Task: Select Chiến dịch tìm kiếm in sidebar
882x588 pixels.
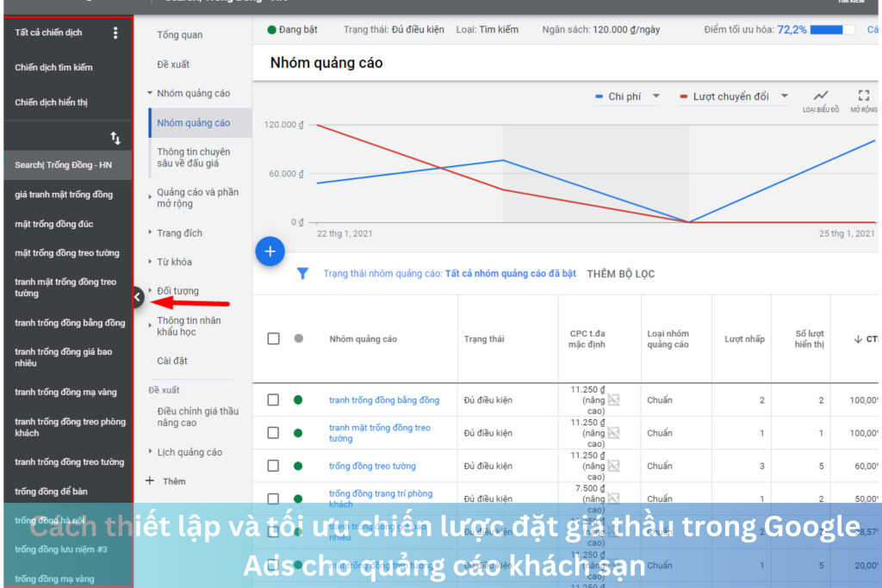Action: point(53,67)
